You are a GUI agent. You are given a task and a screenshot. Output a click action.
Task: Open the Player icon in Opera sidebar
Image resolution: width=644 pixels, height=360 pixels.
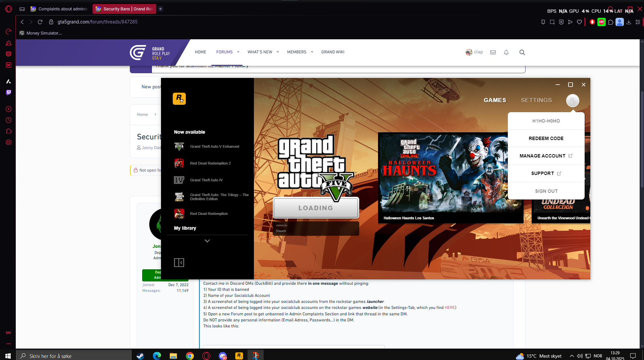[x=9, y=109]
